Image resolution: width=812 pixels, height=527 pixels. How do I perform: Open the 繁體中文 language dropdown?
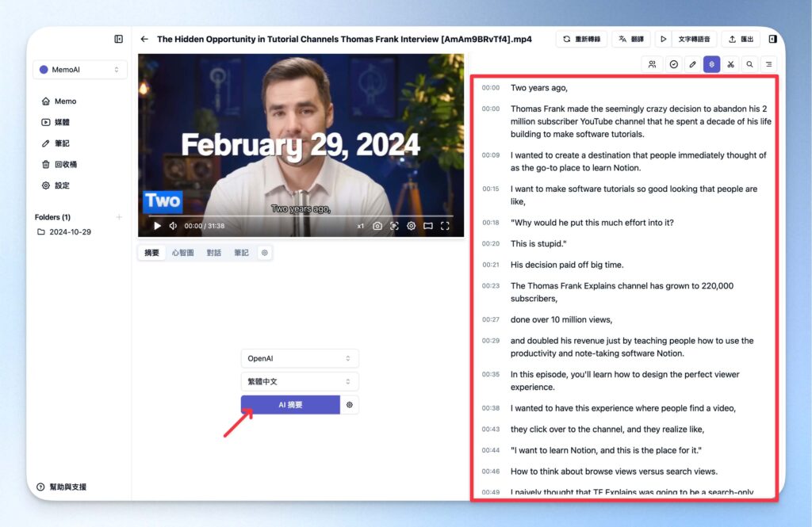(x=299, y=381)
